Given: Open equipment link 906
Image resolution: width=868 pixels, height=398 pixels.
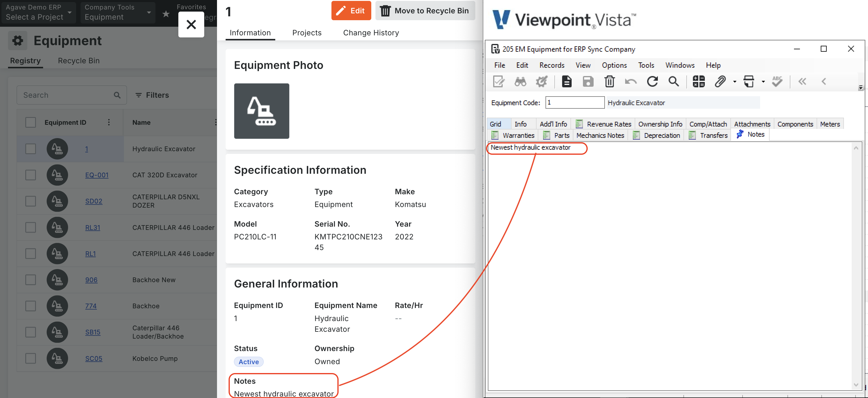Looking at the screenshot, I should pos(91,280).
